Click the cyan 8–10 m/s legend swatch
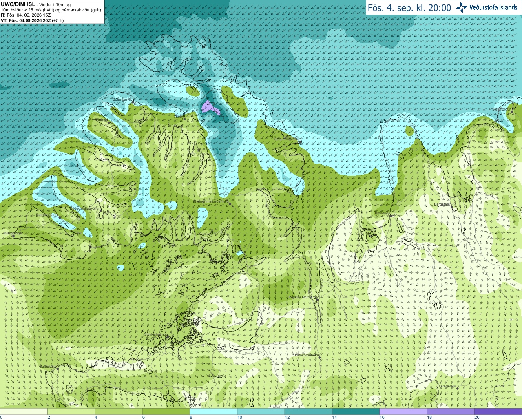The width and height of the screenshot is (522, 420). click(213, 411)
